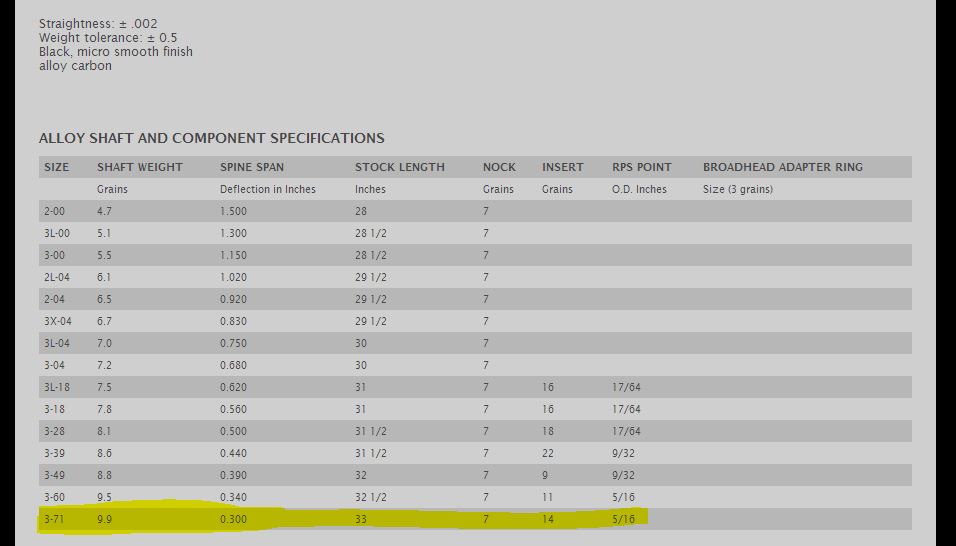Select size cell '3-39'
The width and height of the screenshot is (956, 546).
(x=54, y=453)
